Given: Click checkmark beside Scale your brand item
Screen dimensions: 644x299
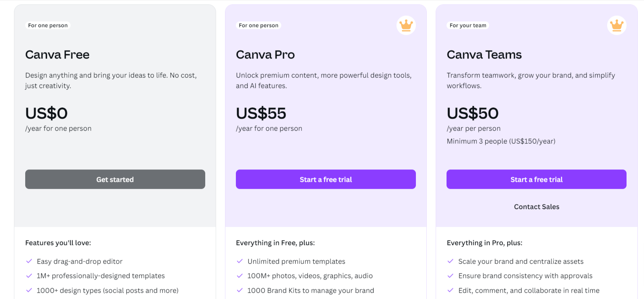Looking at the screenshot, I should pyautogui.click(x=450, y=261).
